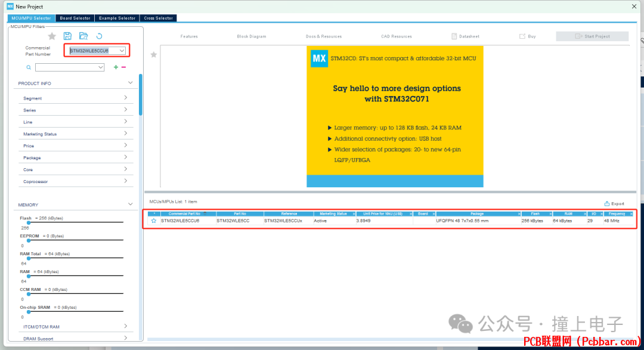The width and height of the screenshot is (644, 350).
Task: Switch to MCU/MPU Selector tab
Action: (31, 18)
